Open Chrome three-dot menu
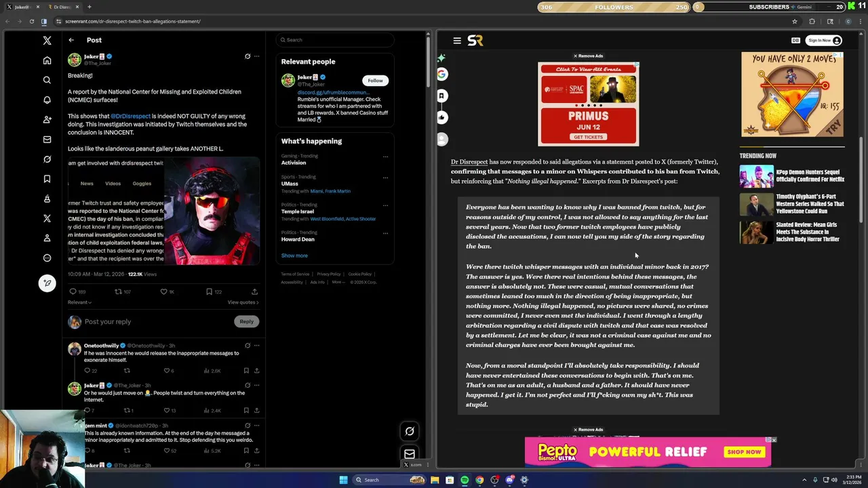This screenshot has height=488, width=868. click(x=861, y=21)
